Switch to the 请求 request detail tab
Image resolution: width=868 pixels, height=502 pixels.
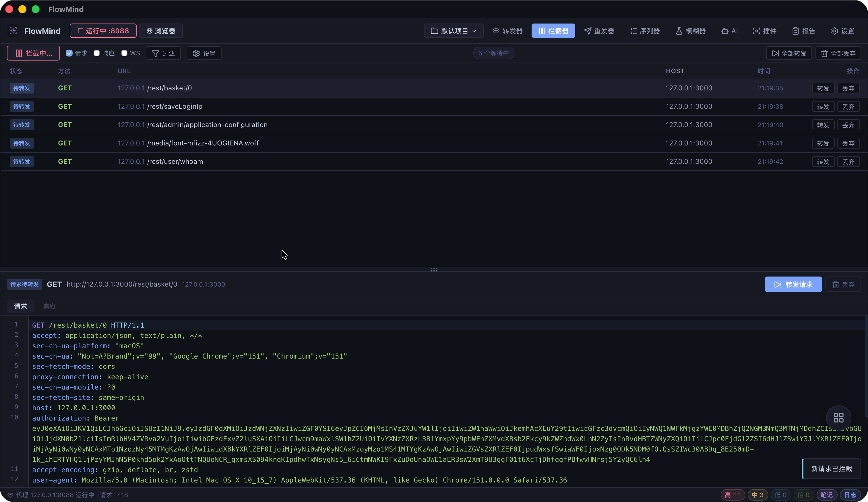click(20, 306)
